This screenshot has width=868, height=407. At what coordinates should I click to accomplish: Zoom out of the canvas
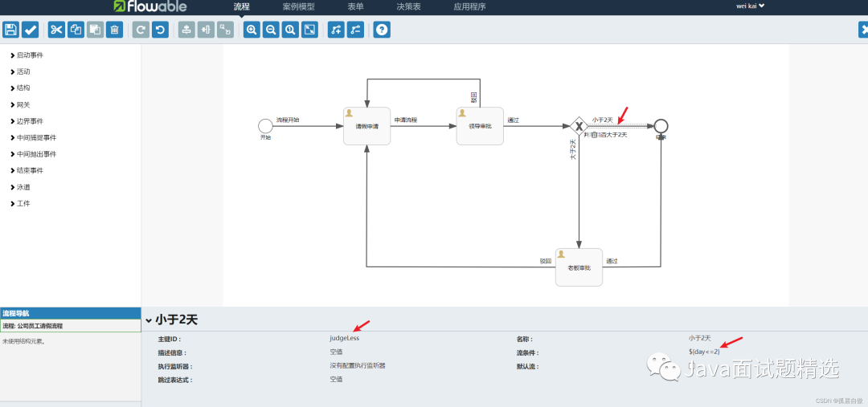271,30
